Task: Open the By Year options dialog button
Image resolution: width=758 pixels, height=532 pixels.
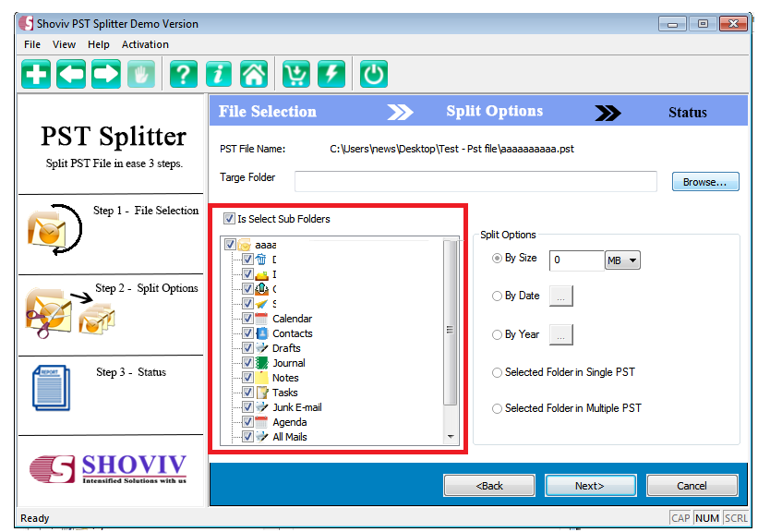Action: pyautogui.click(x=560, y=334)
